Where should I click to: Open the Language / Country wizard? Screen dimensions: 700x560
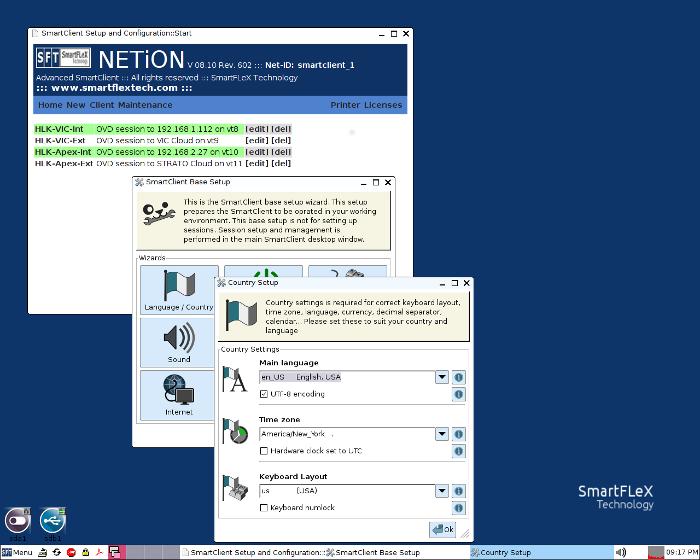[x=179, y=289]
